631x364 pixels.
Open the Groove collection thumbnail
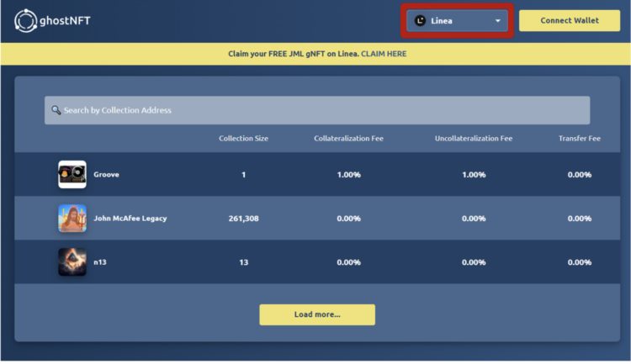72,175
